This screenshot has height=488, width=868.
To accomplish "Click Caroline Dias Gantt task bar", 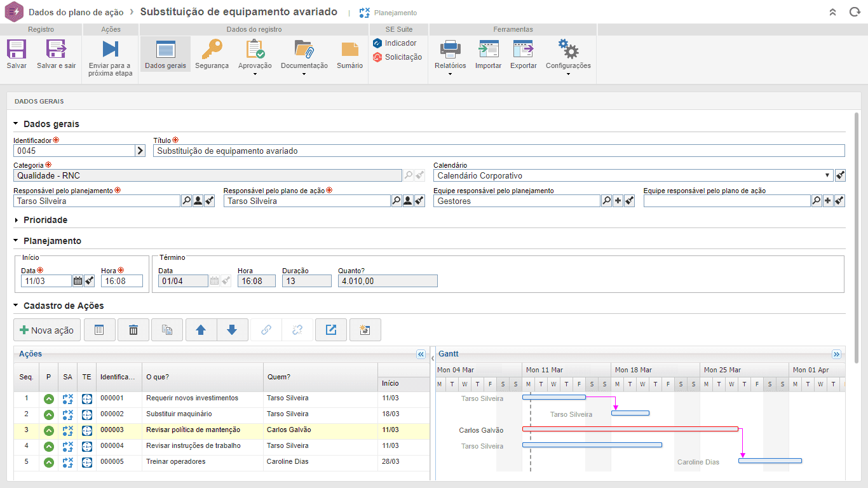I will [770, 461].
